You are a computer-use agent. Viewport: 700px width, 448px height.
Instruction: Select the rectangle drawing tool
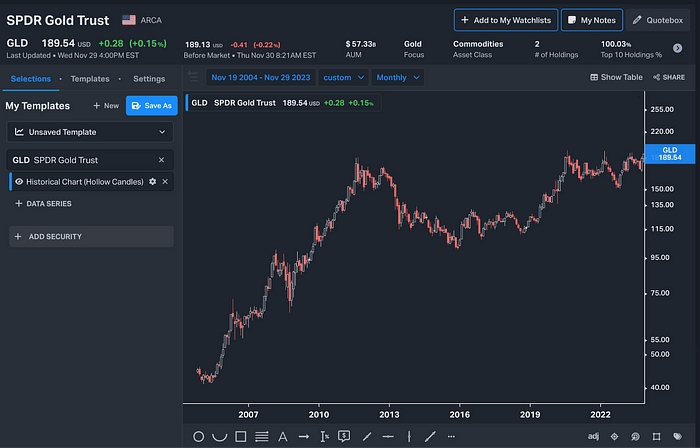click(x=241, y=436)
